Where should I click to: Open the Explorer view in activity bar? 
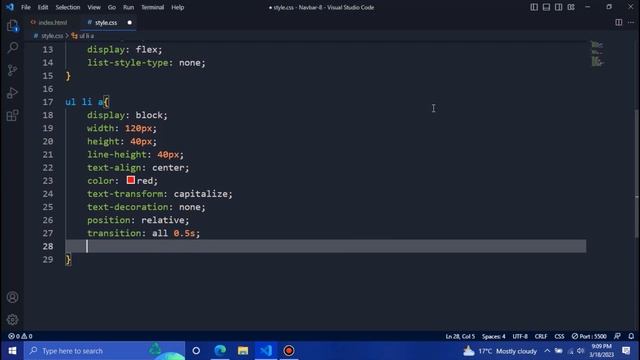click(x=13, y=26)
